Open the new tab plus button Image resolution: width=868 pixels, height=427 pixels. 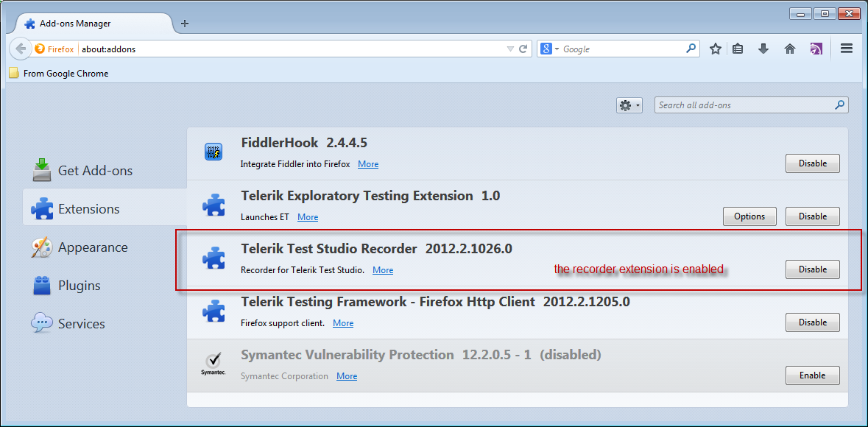pyautogui.click(x=185, y=24)
